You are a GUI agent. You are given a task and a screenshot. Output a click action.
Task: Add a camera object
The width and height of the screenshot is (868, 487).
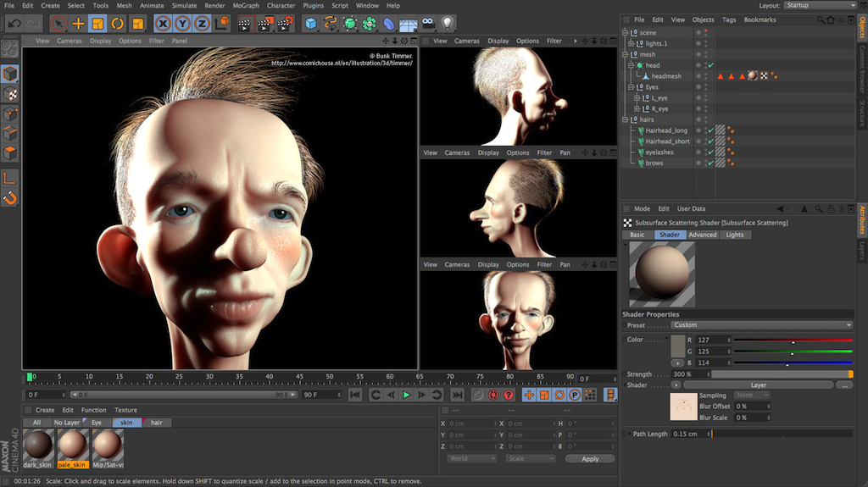tap(428, 23)
